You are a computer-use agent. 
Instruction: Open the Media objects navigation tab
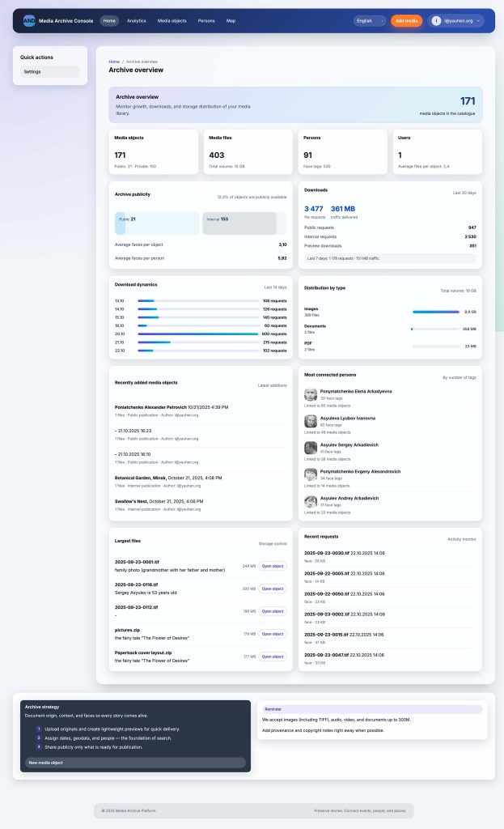(172, 20)
